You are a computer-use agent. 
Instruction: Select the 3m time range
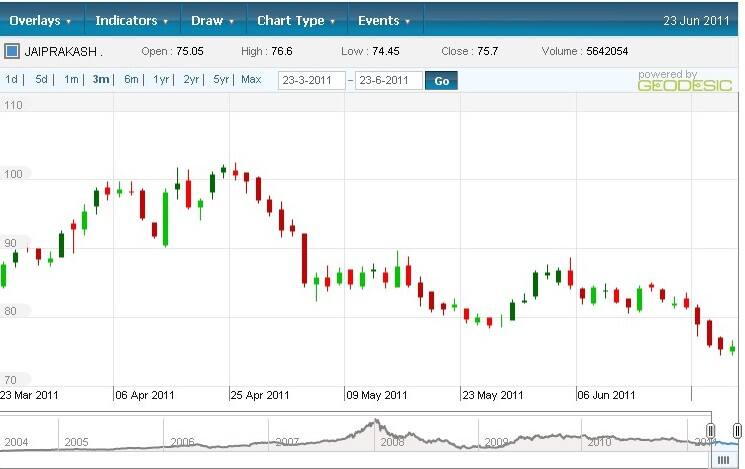101,80
